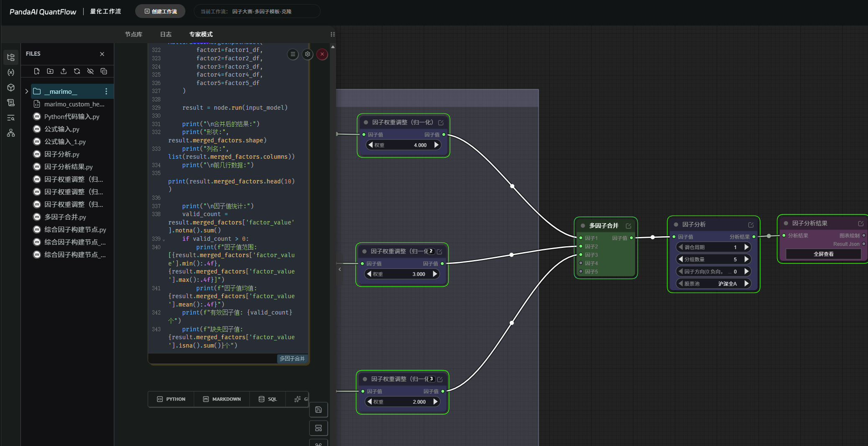Screen dimensions: 868x446
Task: Click the 创建工作流 button
Action: tap(161, 11)
